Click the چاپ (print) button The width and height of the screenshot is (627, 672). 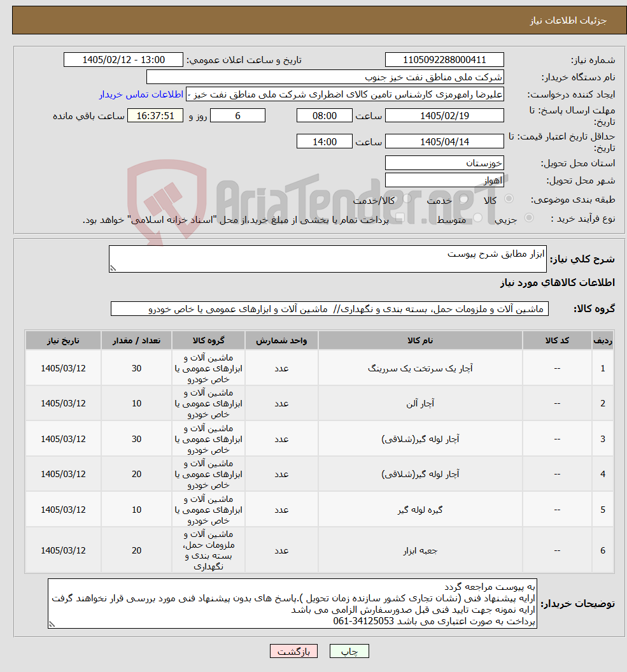tap(349, 651)
